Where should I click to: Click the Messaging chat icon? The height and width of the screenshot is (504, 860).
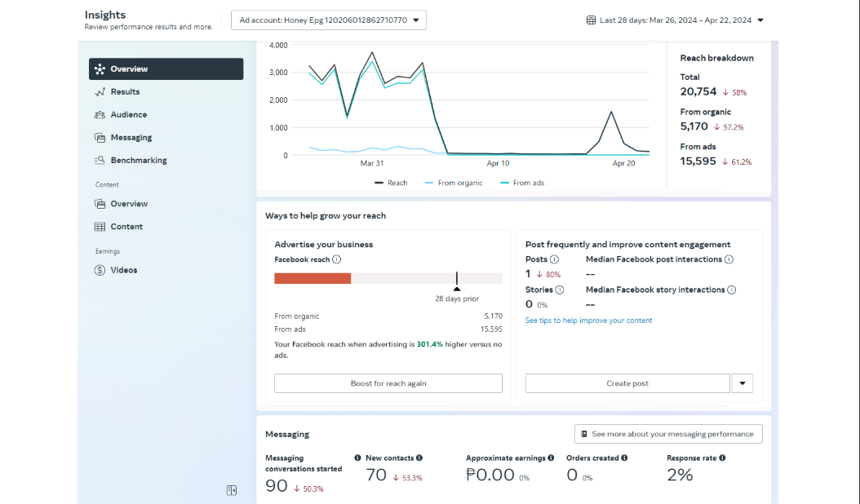pyautogui.click(x=100, y=138)
